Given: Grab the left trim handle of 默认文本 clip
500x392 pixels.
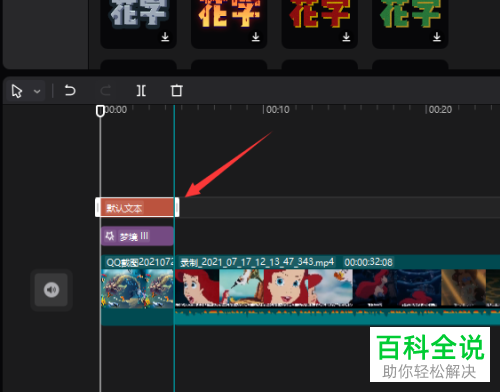Looking at the screenshot, I should [98, 207].
